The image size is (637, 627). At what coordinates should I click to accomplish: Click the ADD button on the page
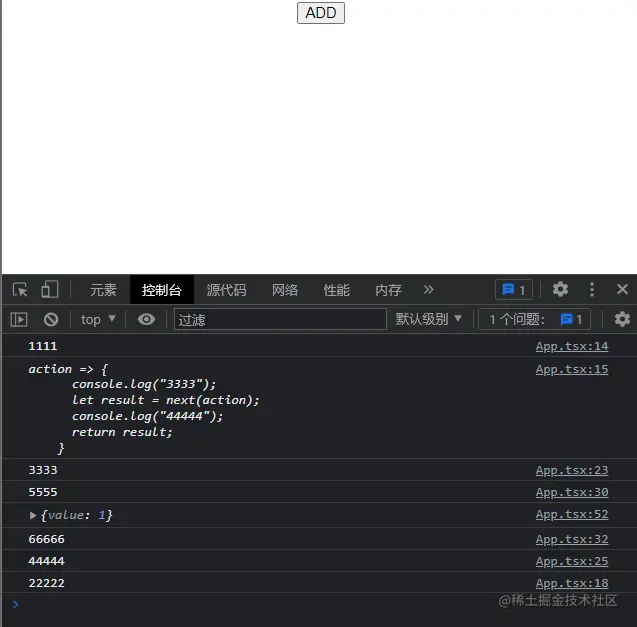(x=321, y=13)
